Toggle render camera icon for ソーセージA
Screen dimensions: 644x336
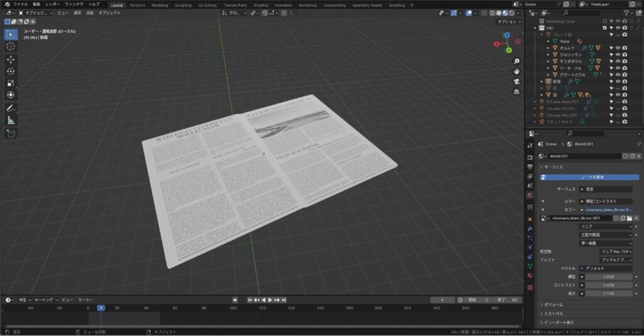[625, 68]
